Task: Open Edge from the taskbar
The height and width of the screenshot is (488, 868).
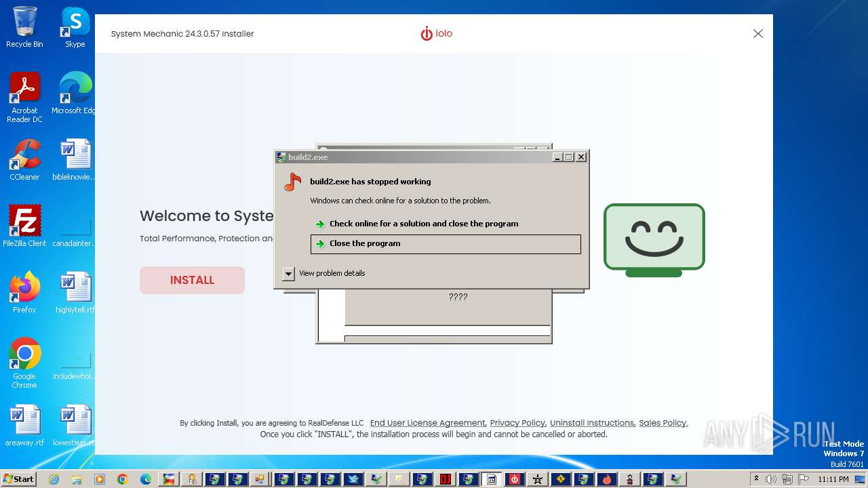Action: click(x=146, y=479)
